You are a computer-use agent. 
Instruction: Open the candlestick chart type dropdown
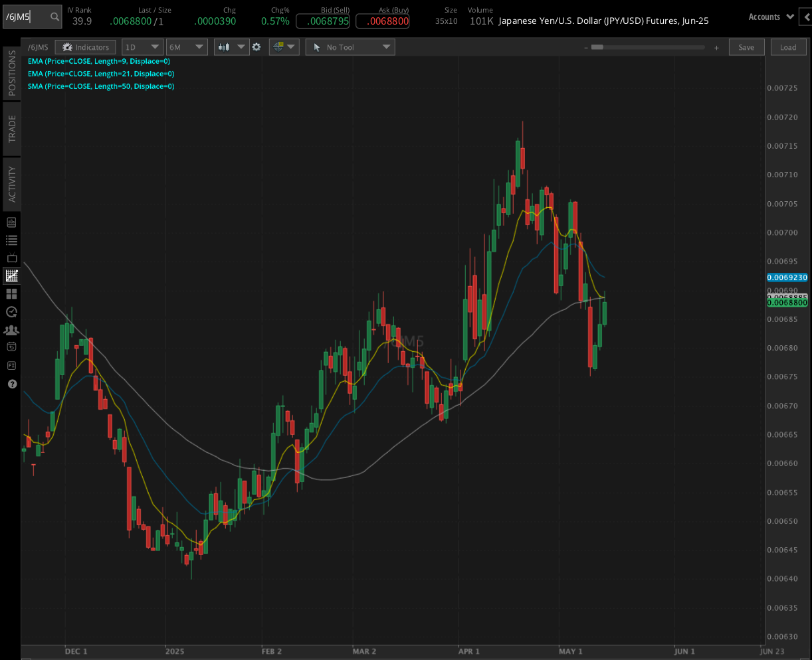[x=231, y=46]
